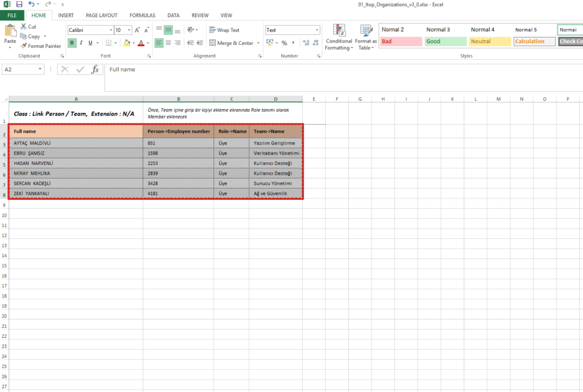Screen dimensions: 583x392
Task: Open the FILE tab
Action: 12,15
